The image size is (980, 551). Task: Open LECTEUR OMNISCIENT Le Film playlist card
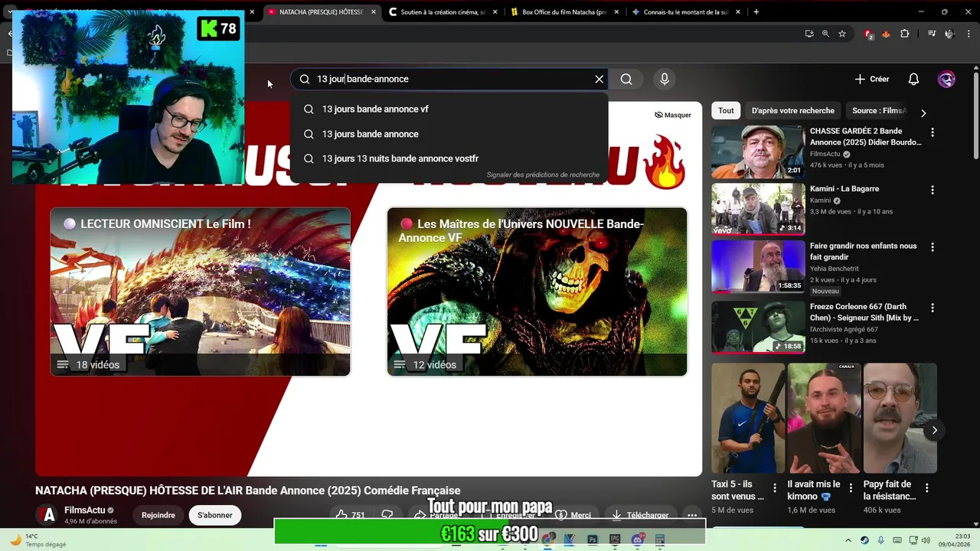(201, 292)
